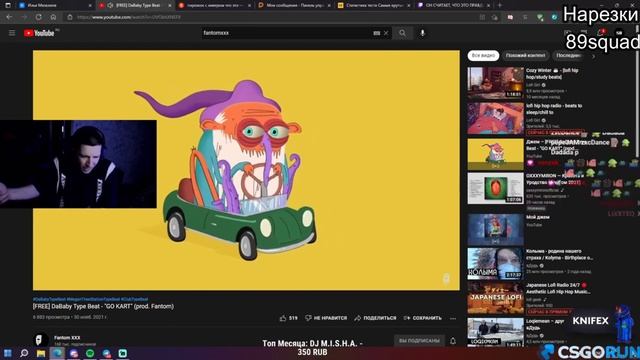Click the Fantom XXX channel name
This screenshot has height=360, width=640.
click(x=67, y=338)
